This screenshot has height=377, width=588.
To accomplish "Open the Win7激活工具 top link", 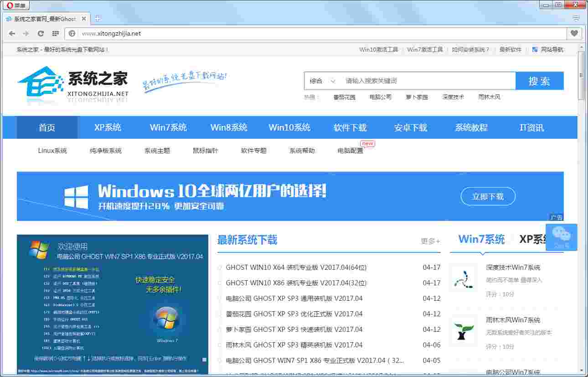I will [x=425, y=49].
